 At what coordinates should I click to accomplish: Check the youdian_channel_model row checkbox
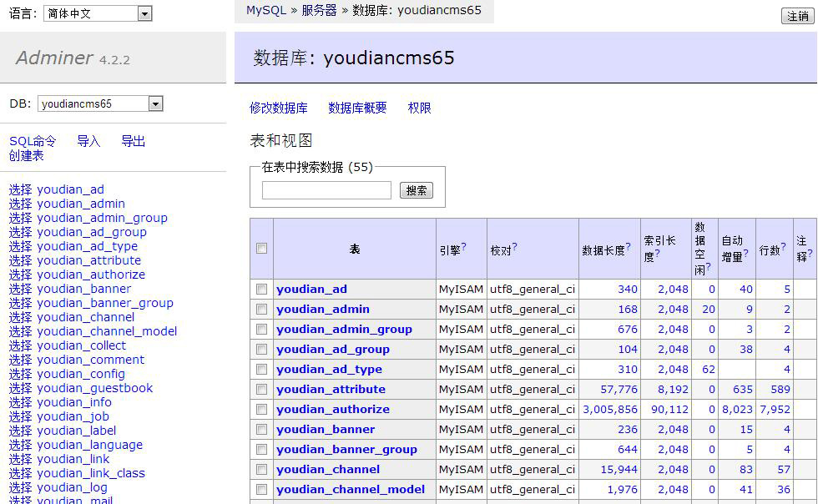coord(262,489)
